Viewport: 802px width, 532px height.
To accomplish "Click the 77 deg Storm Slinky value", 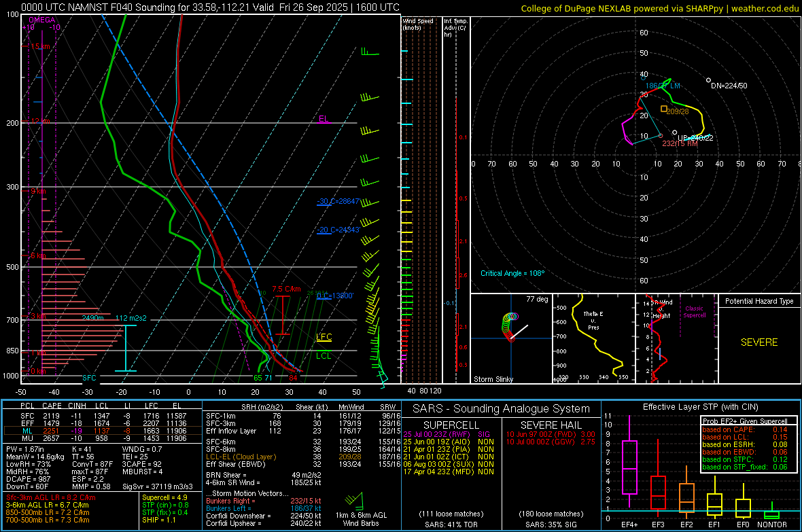I will (x=537, y=299).
